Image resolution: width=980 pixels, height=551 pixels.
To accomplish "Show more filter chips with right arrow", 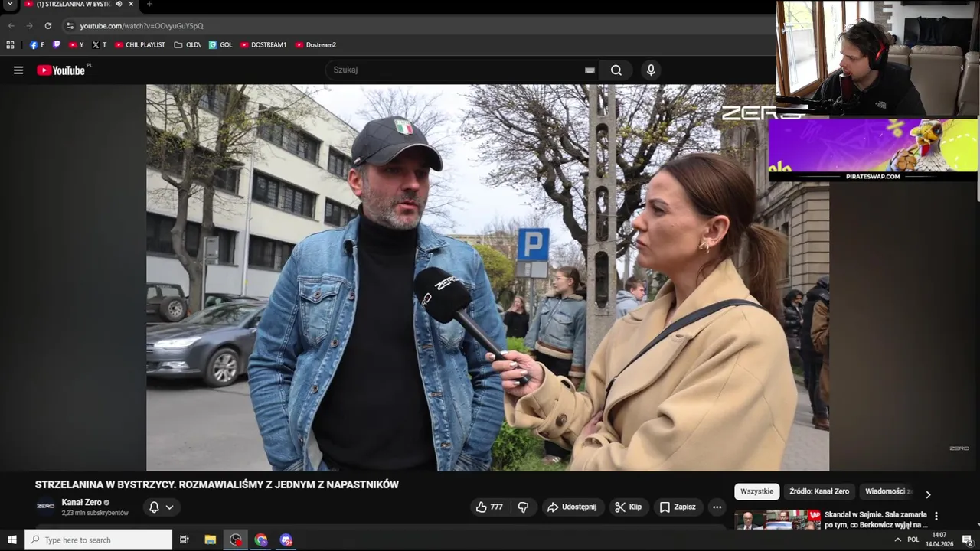I will [x=929, y=494].
